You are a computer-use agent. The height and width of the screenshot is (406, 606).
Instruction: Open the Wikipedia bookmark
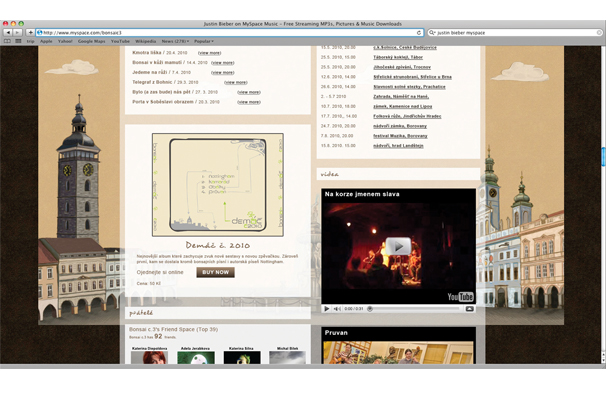coord(144,41)
